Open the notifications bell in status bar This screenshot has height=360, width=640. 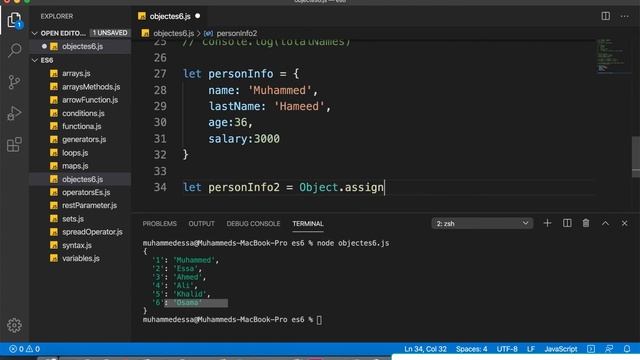pos(627,349)
